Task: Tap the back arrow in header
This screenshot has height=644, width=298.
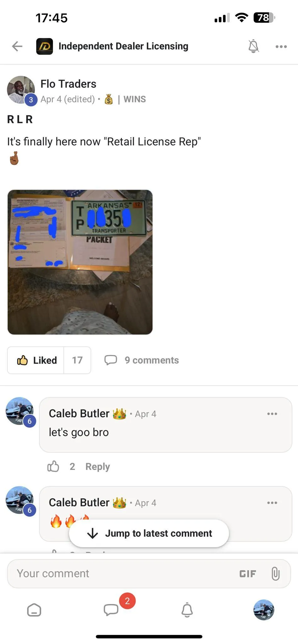Action: tap(17, 46)
